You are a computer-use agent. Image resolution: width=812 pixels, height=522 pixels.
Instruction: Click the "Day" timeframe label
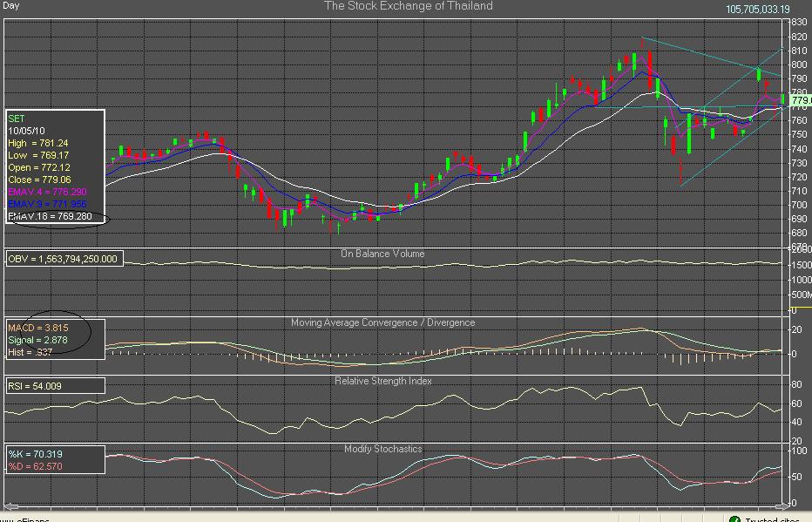click(10, 6)
